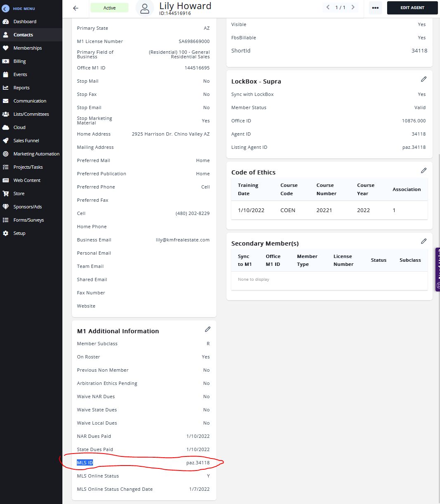
Task: Edit the Code of Ethics section
Action: pos(423,170)
